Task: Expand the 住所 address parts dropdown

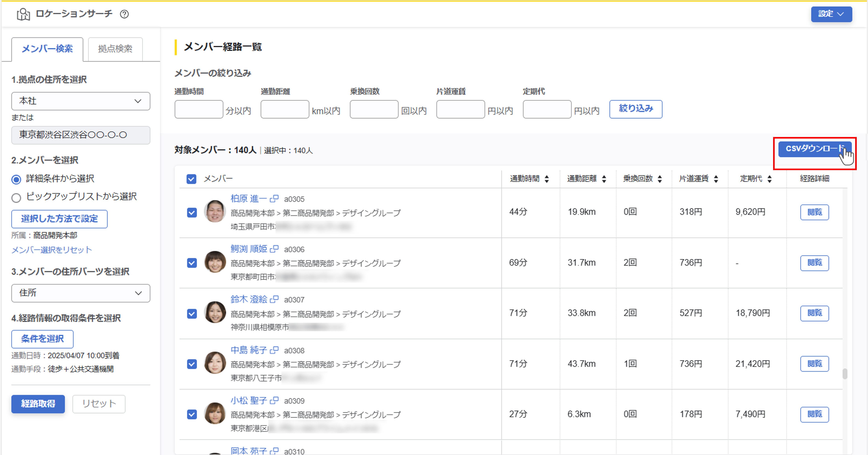Action: pyautogui.click(x=80, y=293)
